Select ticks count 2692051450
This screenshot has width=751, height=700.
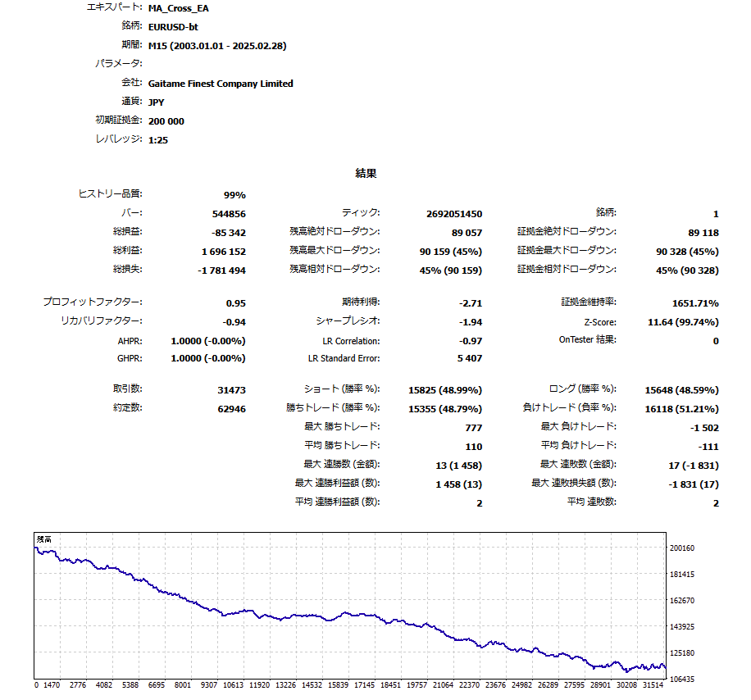pos(454,214)
